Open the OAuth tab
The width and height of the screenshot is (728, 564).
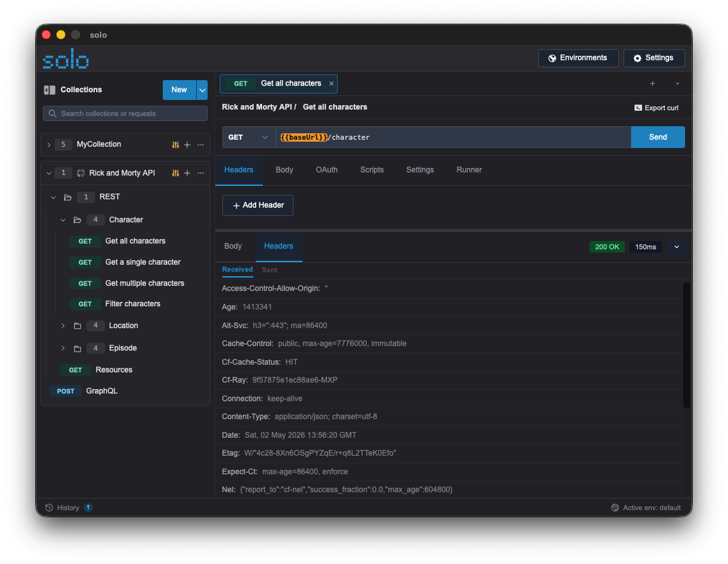pyautogui.click(x=327, y=170)
